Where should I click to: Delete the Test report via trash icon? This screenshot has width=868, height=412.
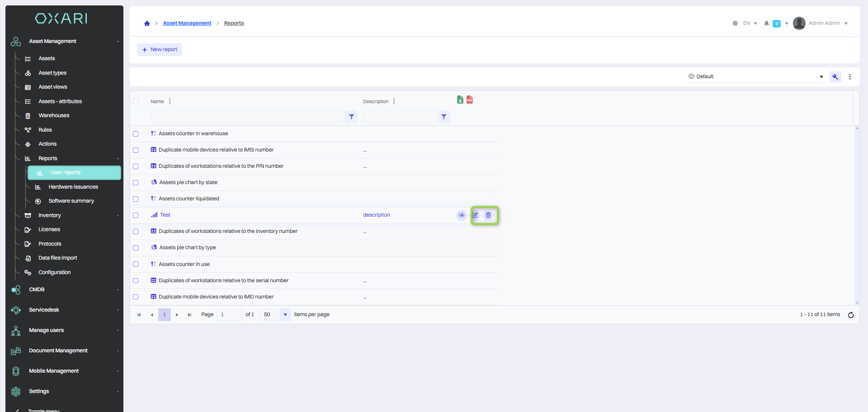coord(488,215)
